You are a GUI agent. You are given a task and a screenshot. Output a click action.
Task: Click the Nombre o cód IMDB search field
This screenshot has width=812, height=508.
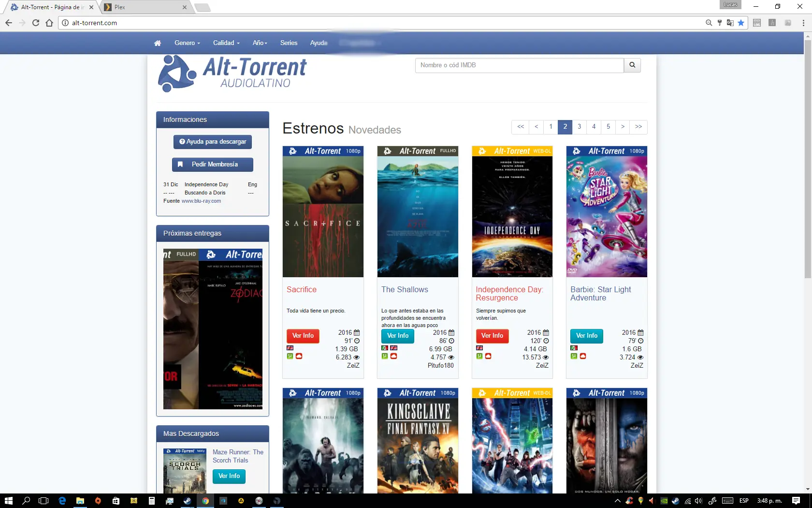[520, 65]
